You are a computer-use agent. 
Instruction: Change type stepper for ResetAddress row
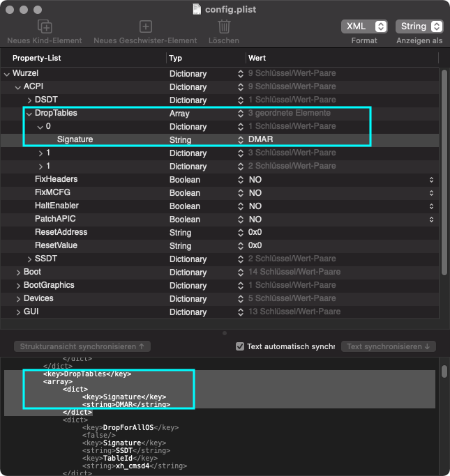(x=241, y=233)
